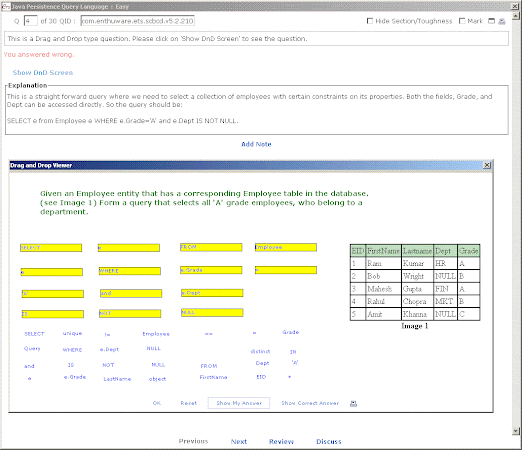Pick the 'unique' token
522x450 pixels.
point(72,333)
